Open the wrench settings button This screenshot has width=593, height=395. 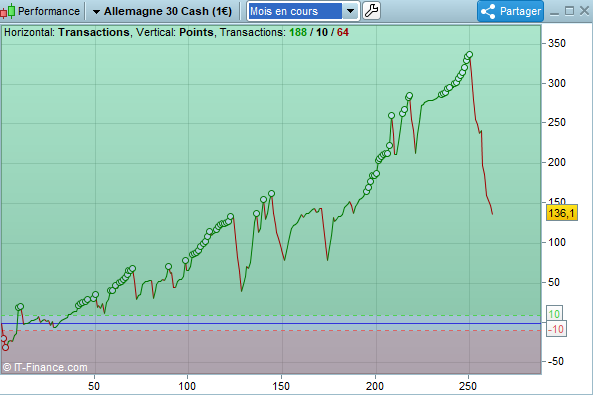click(371, 11)
